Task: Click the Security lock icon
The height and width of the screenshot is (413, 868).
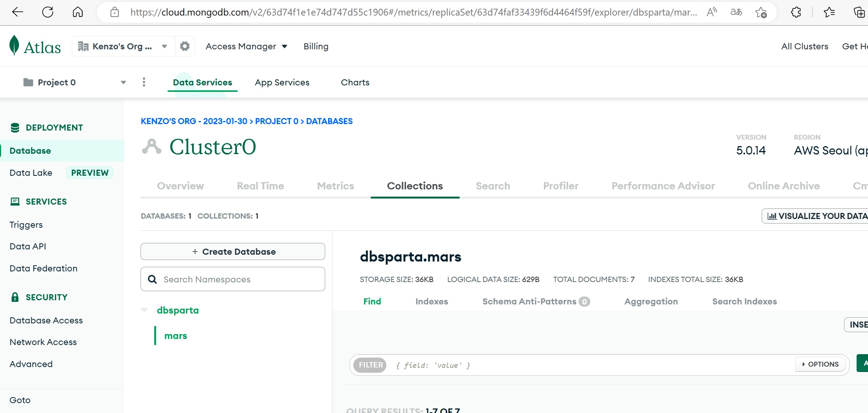Action: pyautogui.click(x=15, y=297)
